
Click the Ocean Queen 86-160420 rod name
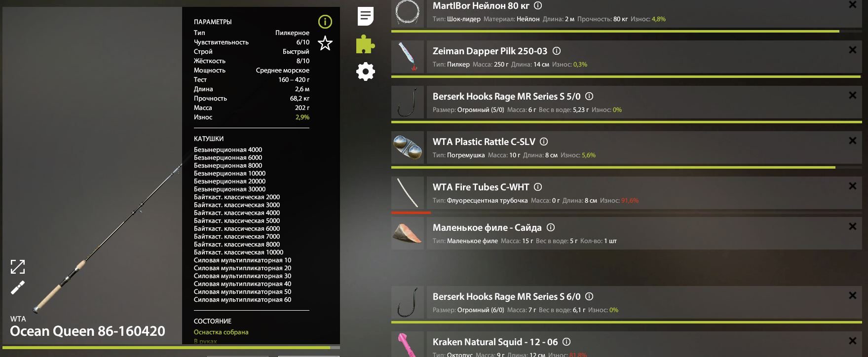coord(87,331)
